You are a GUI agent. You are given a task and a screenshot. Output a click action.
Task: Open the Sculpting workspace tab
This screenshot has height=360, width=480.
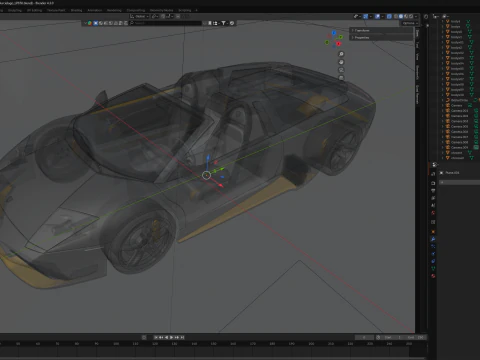(x=15, y=10)
